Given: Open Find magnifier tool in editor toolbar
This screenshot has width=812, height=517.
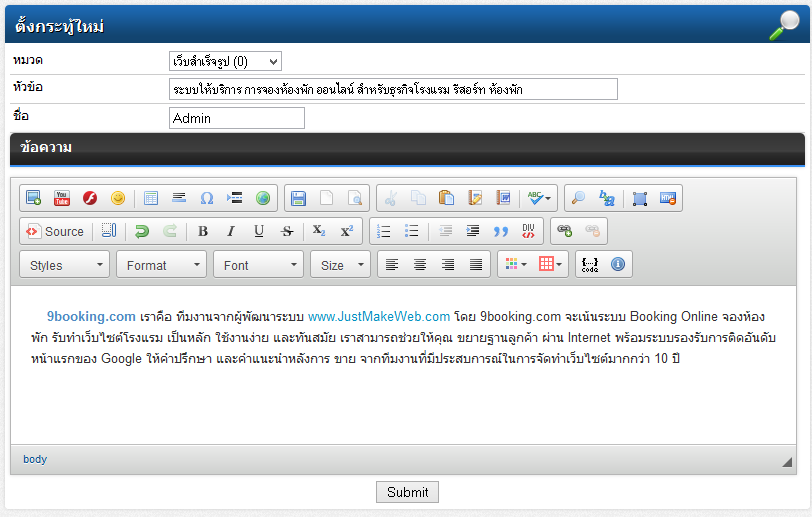Looking at the screenshot, I should tap(578, 198).
